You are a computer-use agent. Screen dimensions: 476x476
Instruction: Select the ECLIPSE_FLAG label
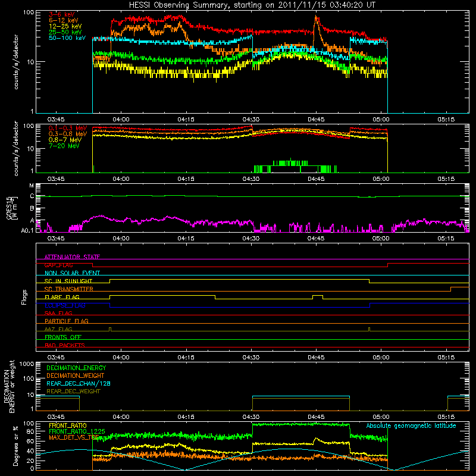pos(65,305)
